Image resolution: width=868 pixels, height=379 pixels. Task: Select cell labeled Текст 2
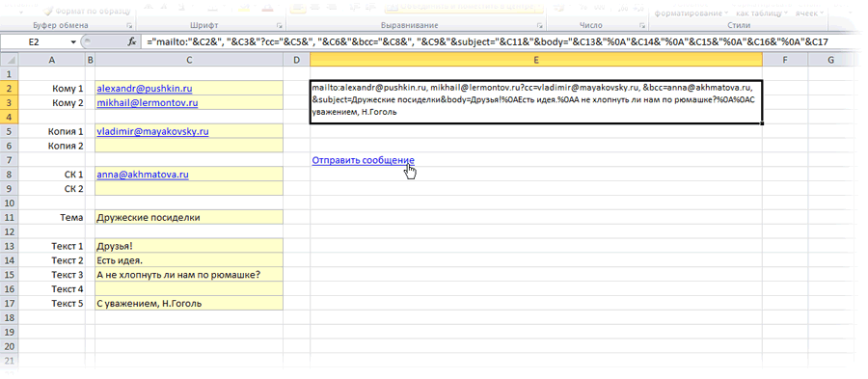(x=52, y=260)
